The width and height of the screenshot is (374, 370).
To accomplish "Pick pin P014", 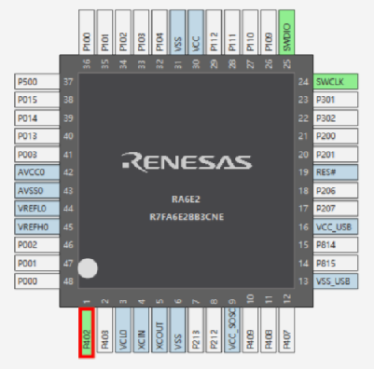I will 37,118.
